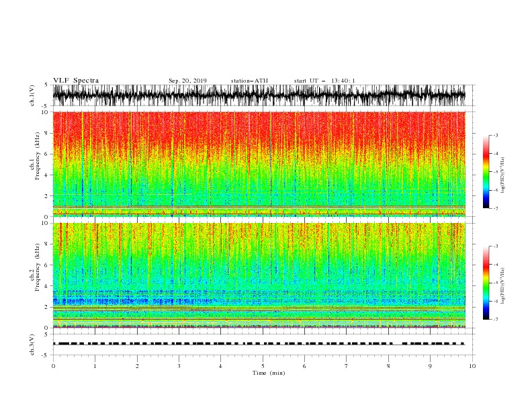Image resolution: width=532 pixels, height=411 pixels.
Task: Click the ch.1 PSD color scale bar
Action: [x=486, y=172]
